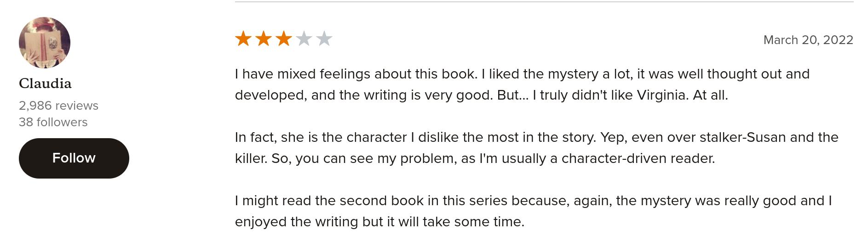Click the line starting "enjoyed the writing but"
The image size is (868, 241).
point(379,222)
